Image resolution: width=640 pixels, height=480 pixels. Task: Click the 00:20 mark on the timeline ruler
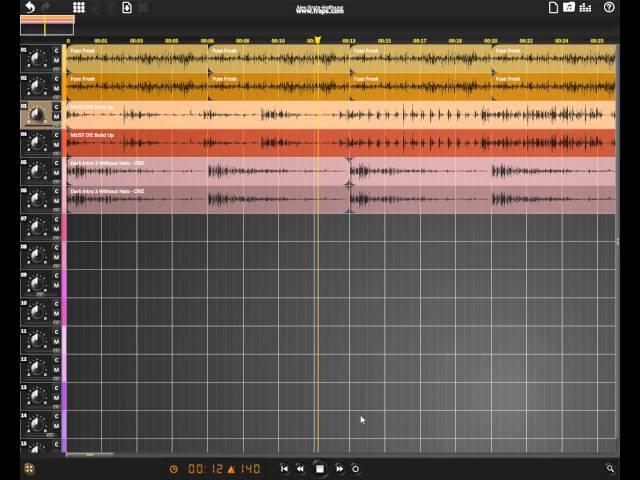pyautogui.click(x=491, y=41)
